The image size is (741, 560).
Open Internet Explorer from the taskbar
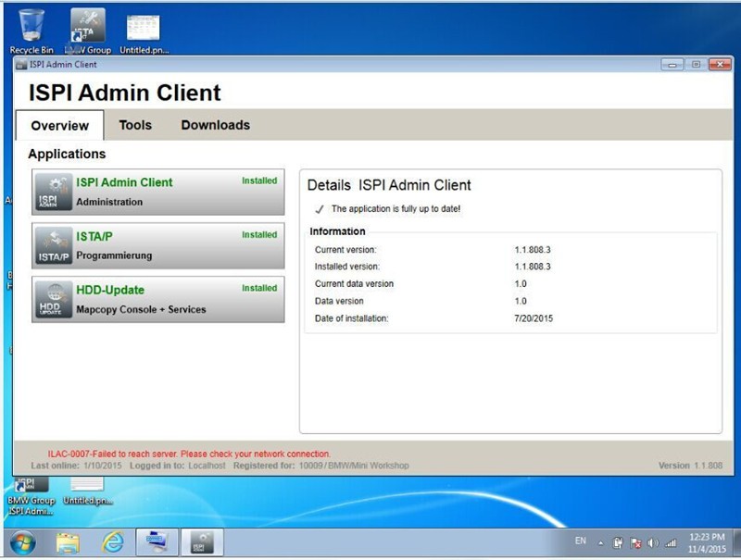(x=112, y=542)
